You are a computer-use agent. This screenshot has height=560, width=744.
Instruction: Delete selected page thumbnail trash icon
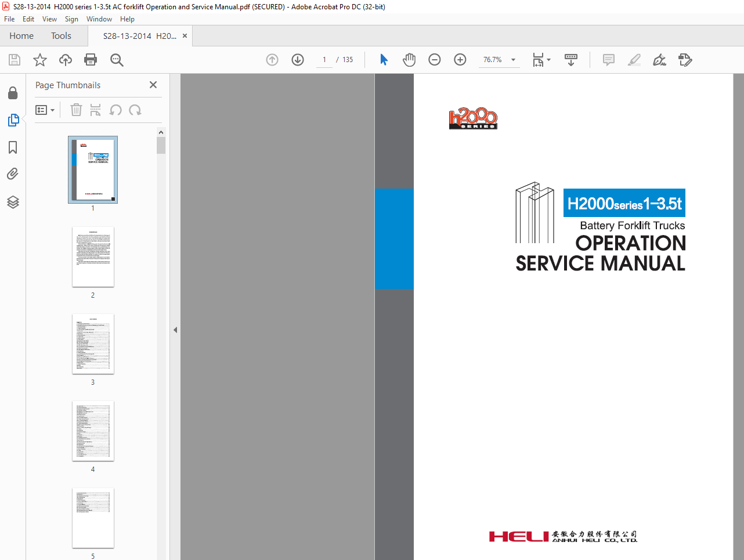click(x=76, y=110)
